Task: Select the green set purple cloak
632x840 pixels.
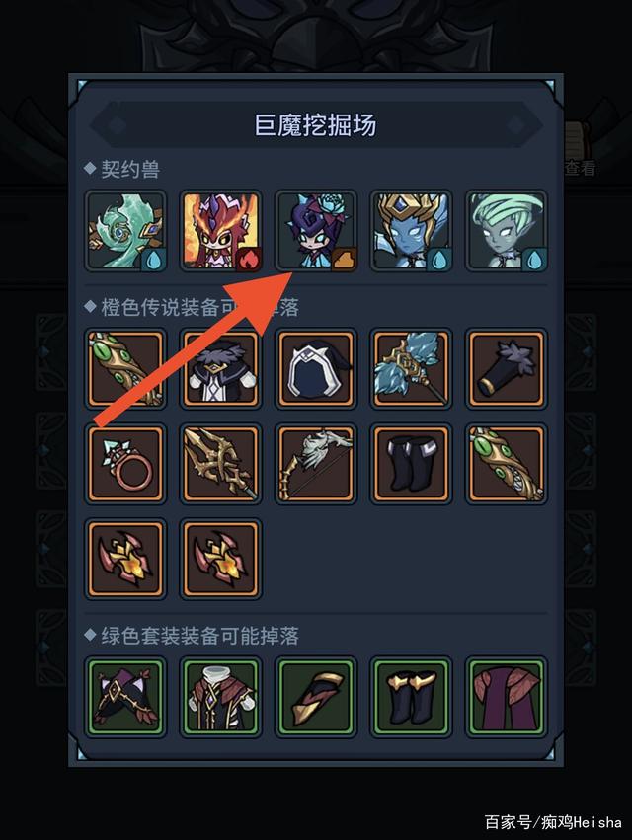Action: tap(507, 697)
